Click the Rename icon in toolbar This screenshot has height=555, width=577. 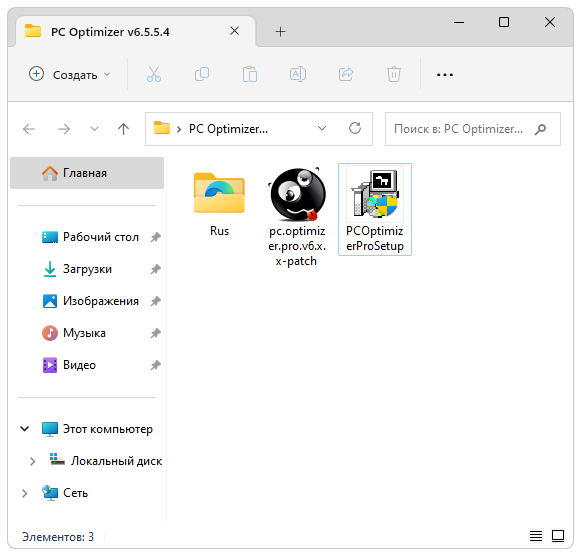click(298, 74)
